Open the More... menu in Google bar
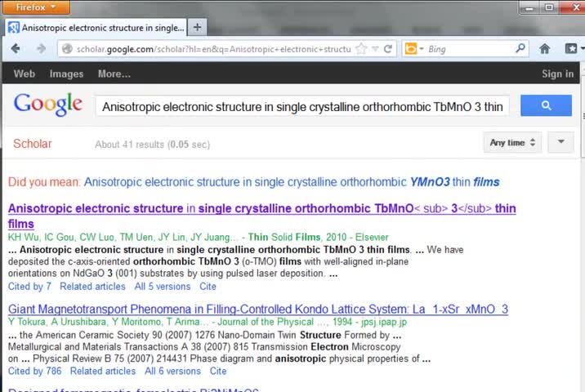The height and width of the screenshot is (392, 585). click(114, 73)
